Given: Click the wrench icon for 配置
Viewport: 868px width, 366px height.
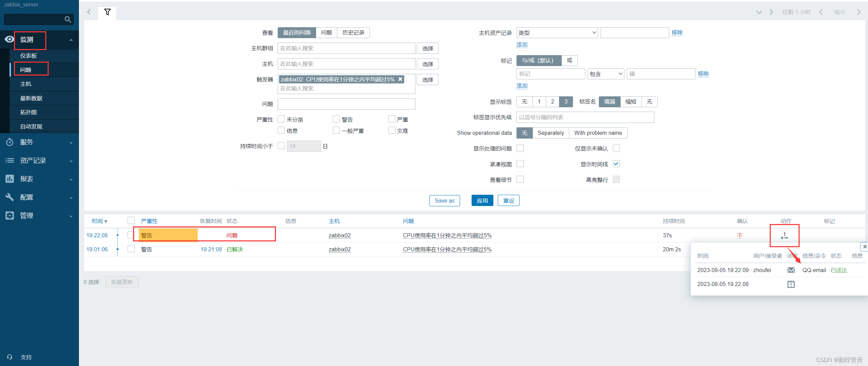Looking at the screenshot, I should [x=10, y=197].
